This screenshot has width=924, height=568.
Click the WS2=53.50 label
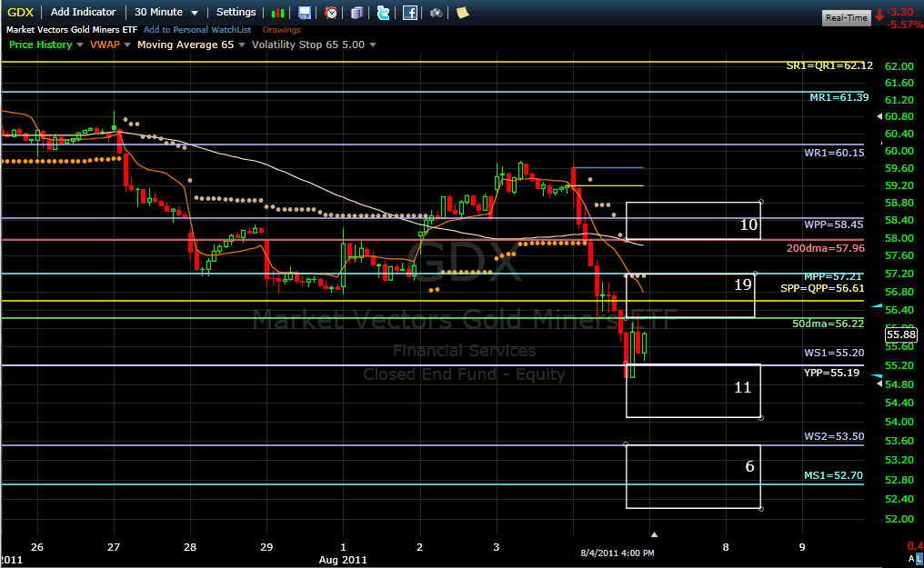point(835,436)
